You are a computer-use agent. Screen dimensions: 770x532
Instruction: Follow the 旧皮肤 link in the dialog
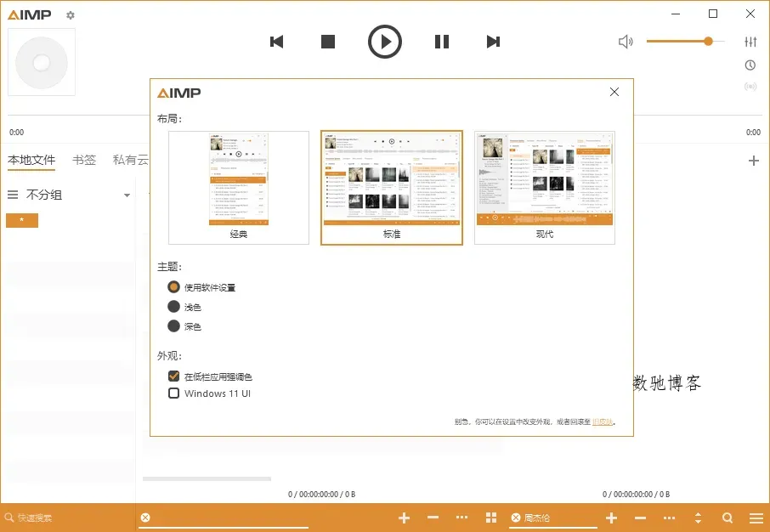click(603, 422)
